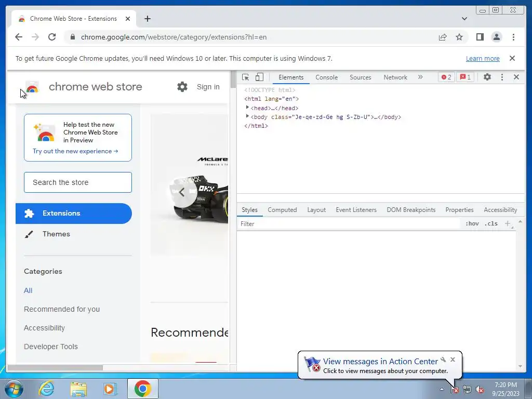This screenshot has width=532, height=399.
Task: Close the Action Center notification balloon
Action: [x=453, y=360]
